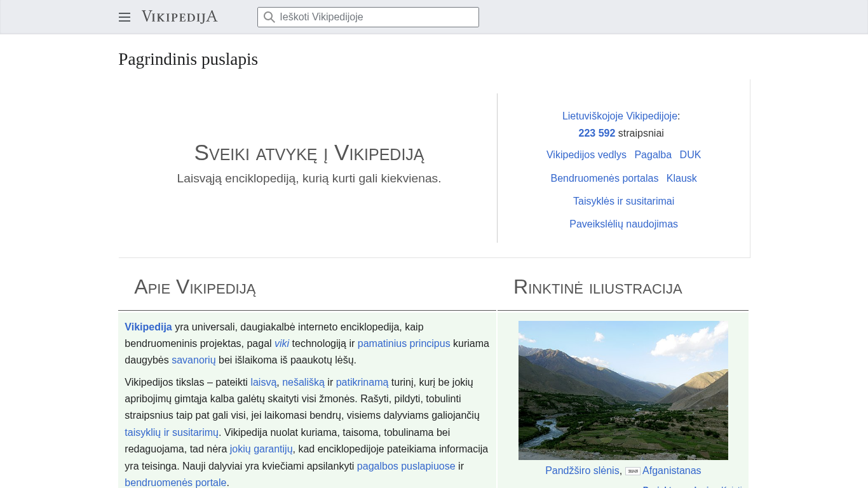Open the pagalbos puslapiuose link

[406, 466]
